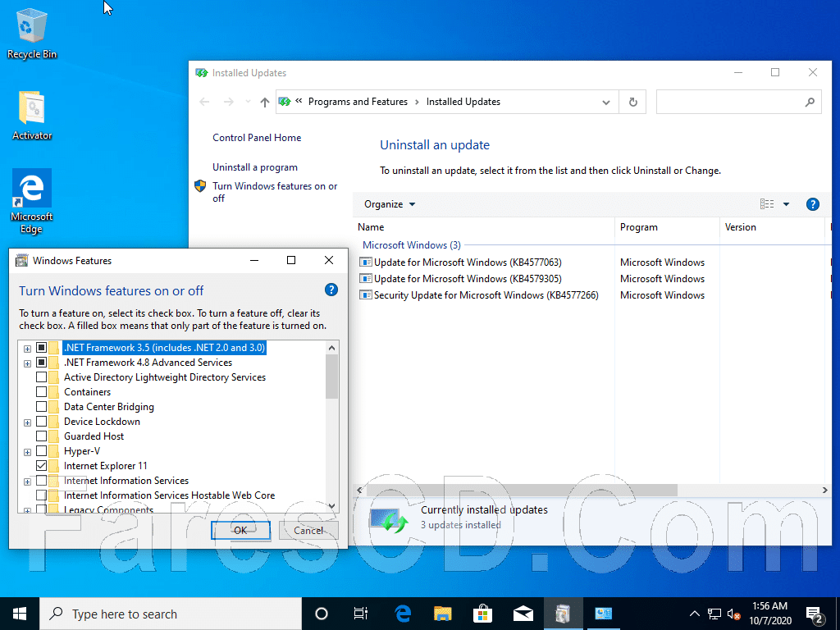Select the Microsoft Edge desktop shortcut

tap(32, 201)
